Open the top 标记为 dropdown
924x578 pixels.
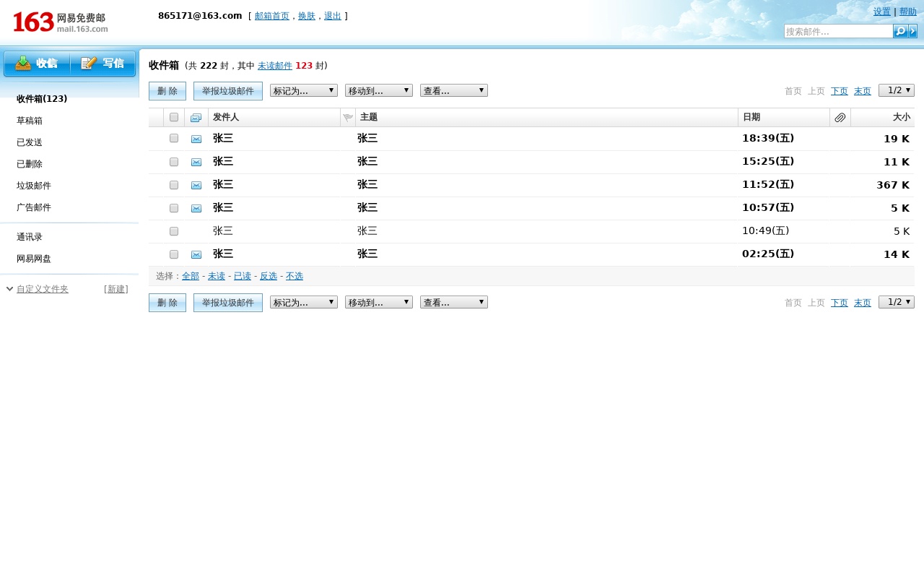304,90
